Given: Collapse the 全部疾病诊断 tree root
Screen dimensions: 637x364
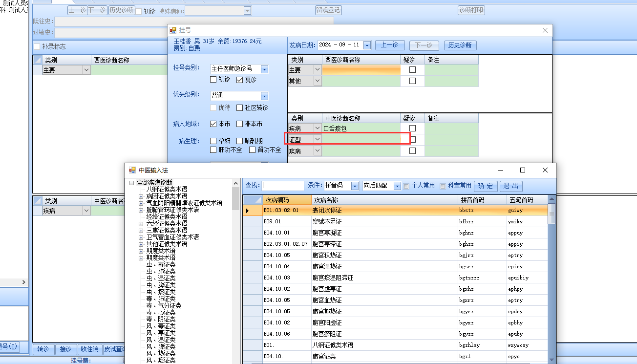Looking at the screenshot, I should coord(132,182).
